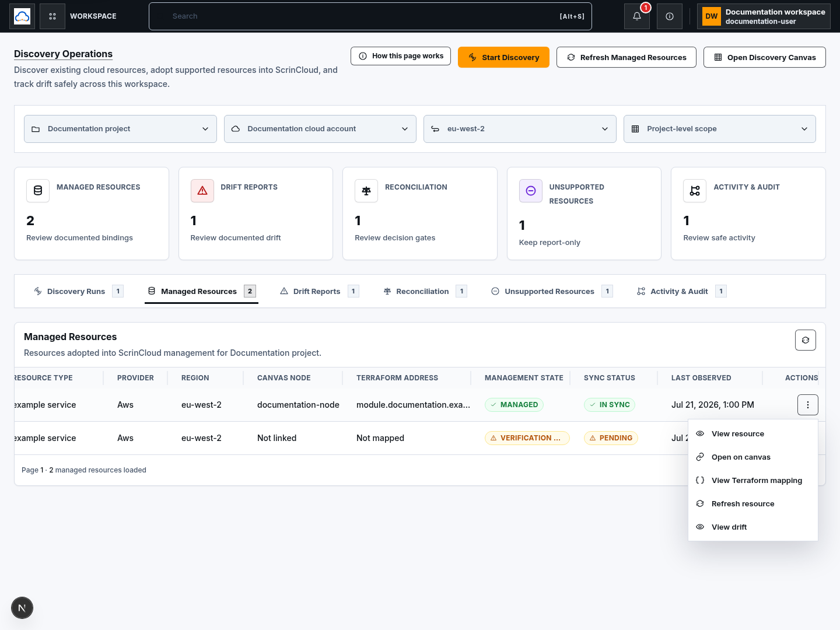
Task: Click the Discovery Operations heading link
Action: pos(63,54)
